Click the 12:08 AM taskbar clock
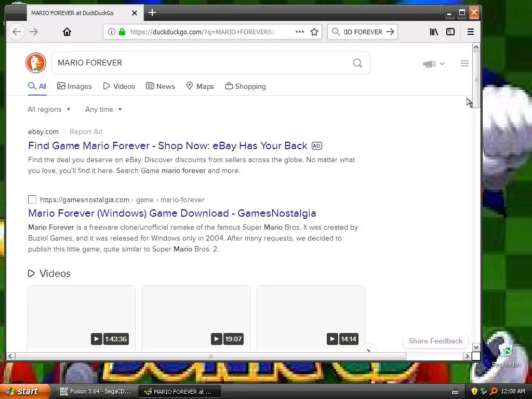This screenshot has width=532, height=399. click(x=513, y=392)
